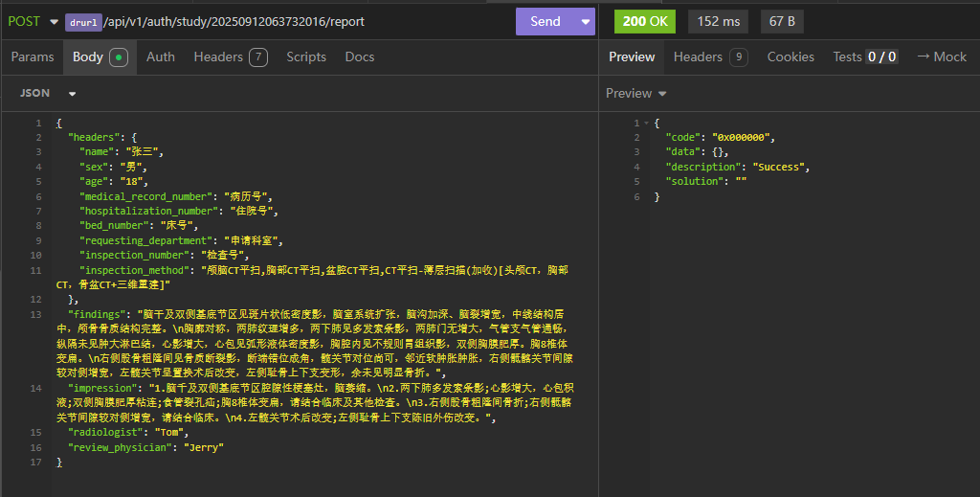Click the green dot on the Body tab
This screenshot has width=980, height=497.
tap(119, 57)
